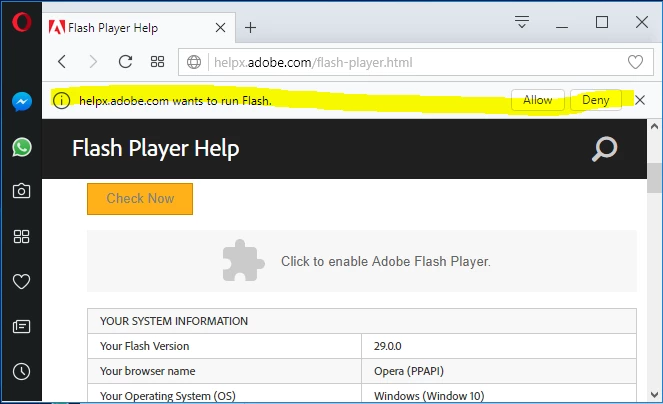Open the search on Flash Player Help page
Image resolution: width=663 pixels, height=404 pixels.
coord(604,149)
